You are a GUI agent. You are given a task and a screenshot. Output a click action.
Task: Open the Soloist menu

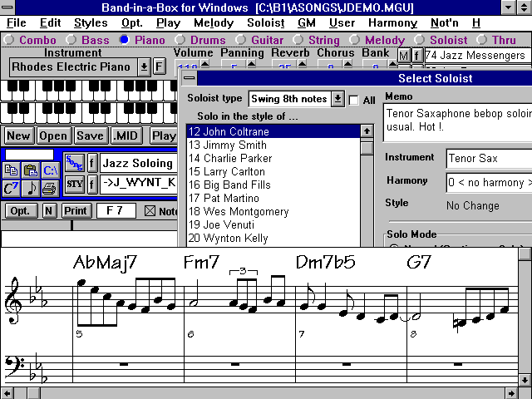click(266, 22)
